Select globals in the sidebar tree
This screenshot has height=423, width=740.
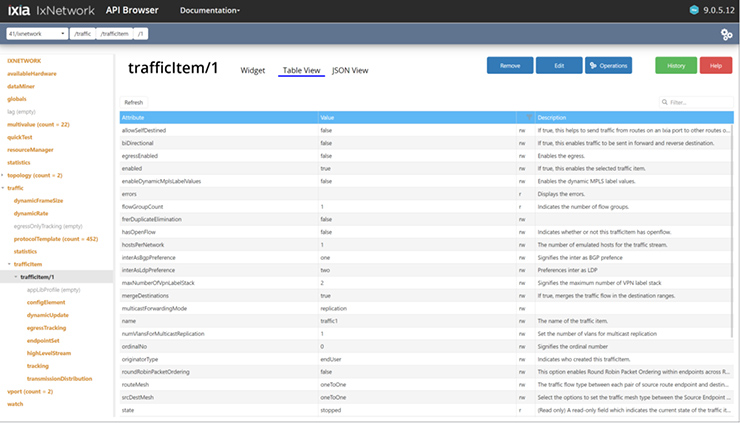[17, 99]
